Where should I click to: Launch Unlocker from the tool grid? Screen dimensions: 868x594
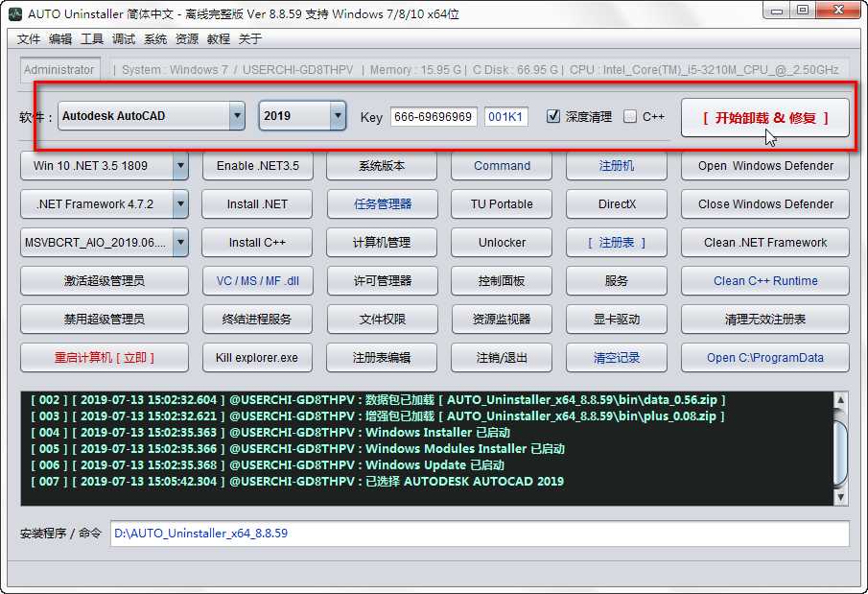pyautogui.click(x=501, y=242)
